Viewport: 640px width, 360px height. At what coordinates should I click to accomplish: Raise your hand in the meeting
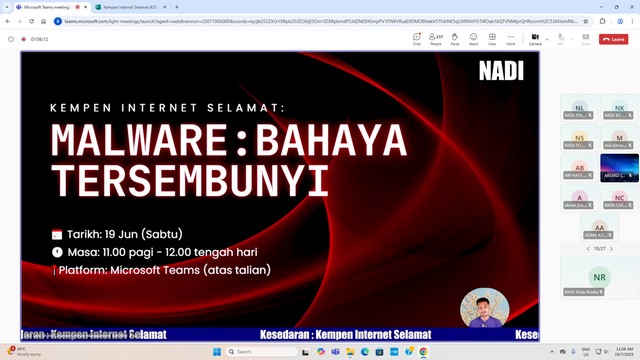455,39
